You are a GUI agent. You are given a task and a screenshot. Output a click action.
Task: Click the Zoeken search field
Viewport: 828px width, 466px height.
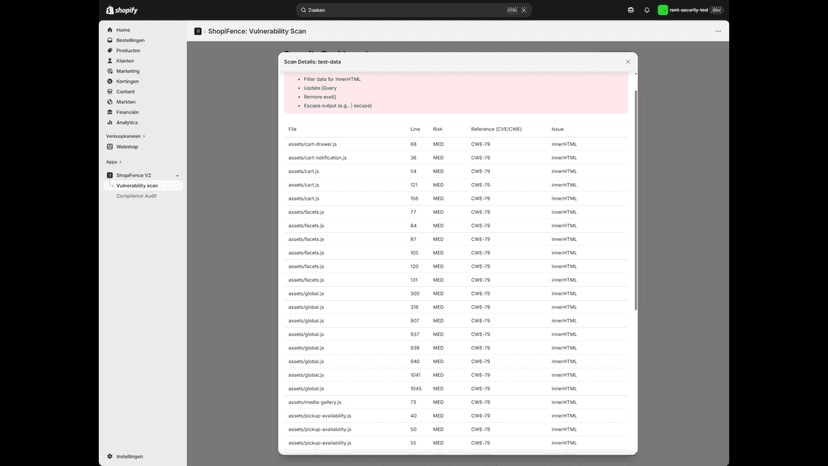pyautogui.click(x=413, y=10)
